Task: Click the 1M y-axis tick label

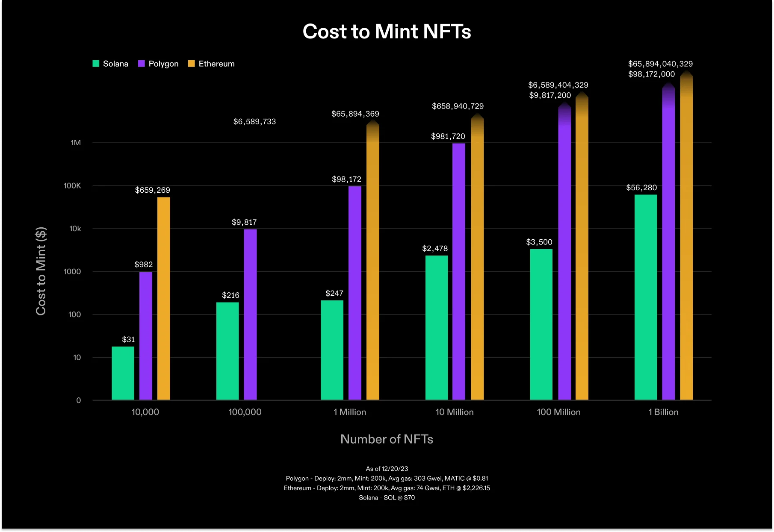Action: 76,143
